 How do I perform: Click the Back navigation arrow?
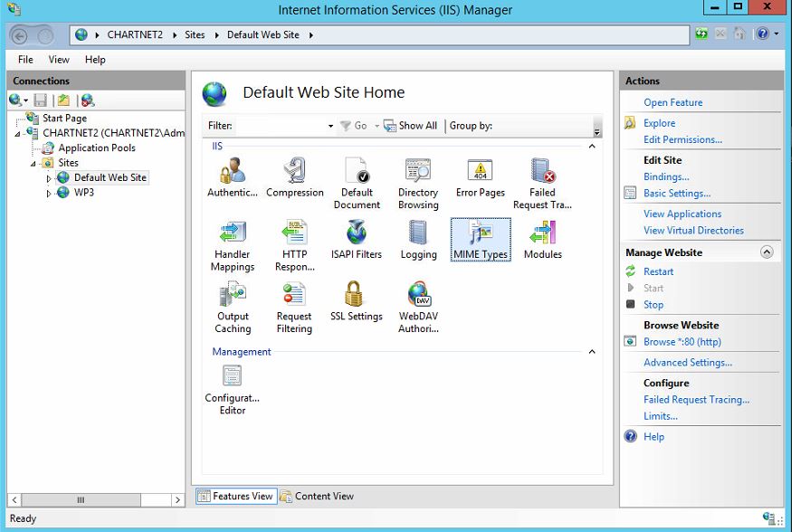pos(19,36)
